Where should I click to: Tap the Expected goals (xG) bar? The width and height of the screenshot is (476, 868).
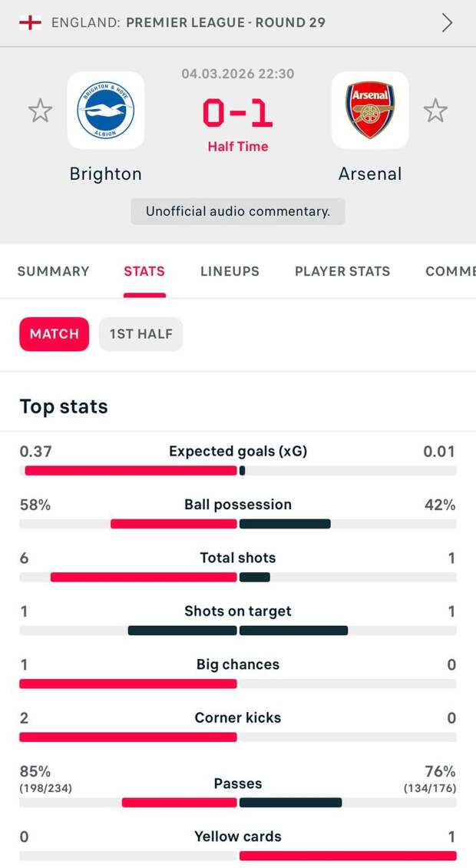[x=238, y=470]
